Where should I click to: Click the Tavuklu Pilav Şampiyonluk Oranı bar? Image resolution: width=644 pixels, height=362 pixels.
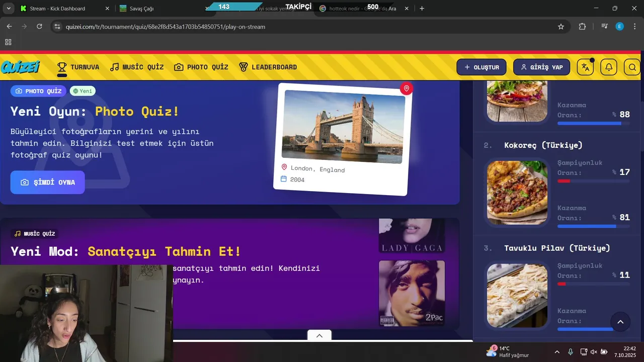594,284
